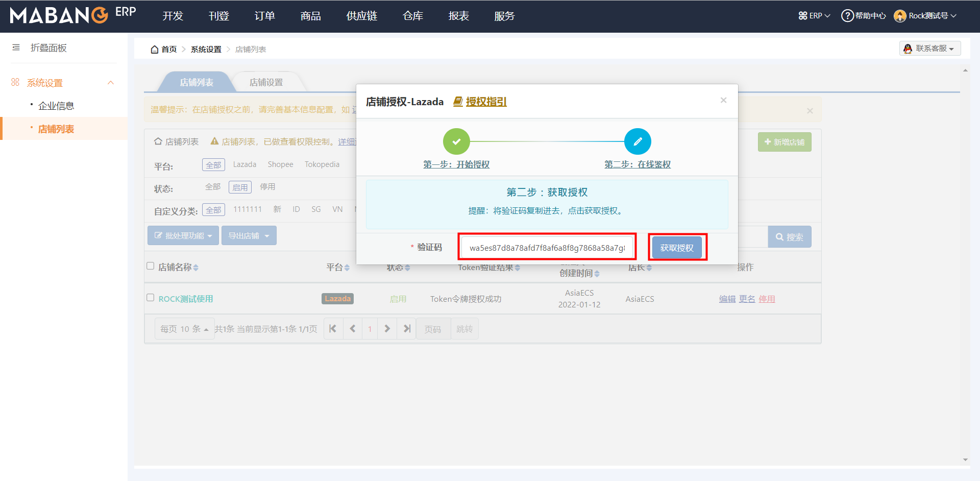Click the 新增店铺 button

785,142
